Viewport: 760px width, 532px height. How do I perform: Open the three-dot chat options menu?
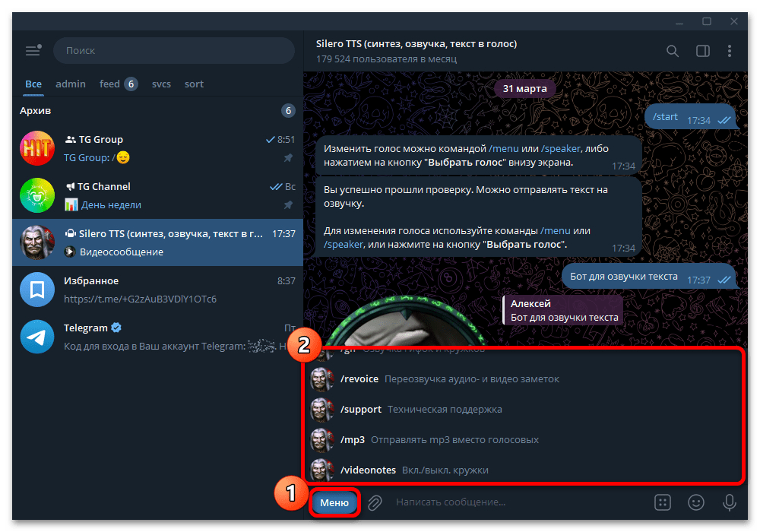coord(730,51)
